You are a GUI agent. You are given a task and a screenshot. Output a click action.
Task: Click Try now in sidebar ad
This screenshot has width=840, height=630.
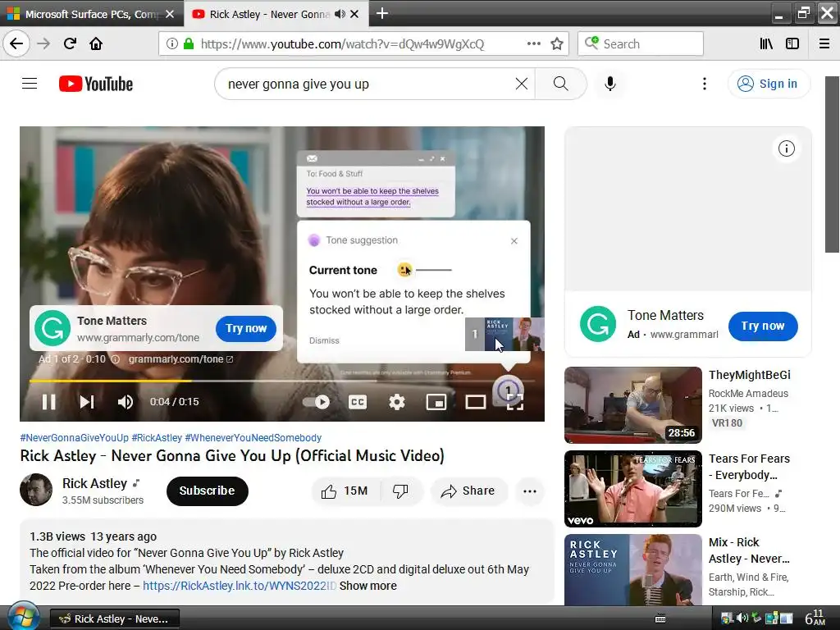(763, 326)
